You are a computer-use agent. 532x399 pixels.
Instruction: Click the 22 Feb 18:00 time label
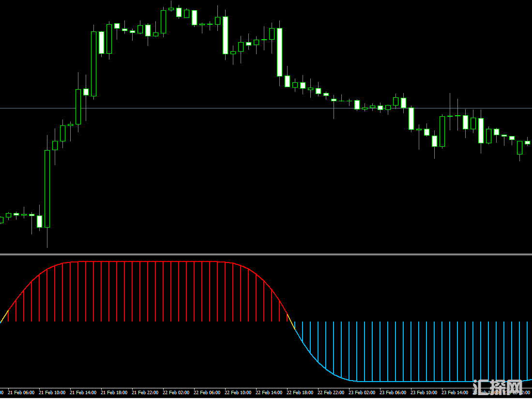[x=300, y=393]
